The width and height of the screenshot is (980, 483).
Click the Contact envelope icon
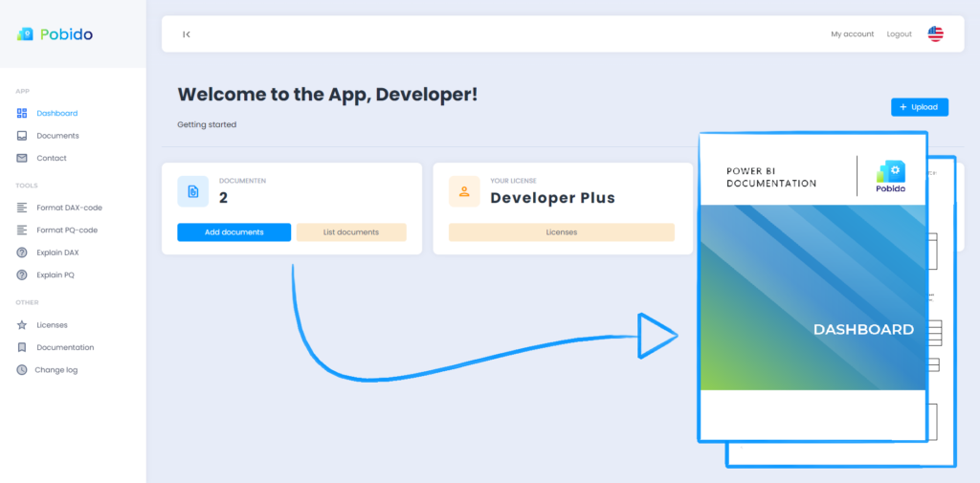22,158
